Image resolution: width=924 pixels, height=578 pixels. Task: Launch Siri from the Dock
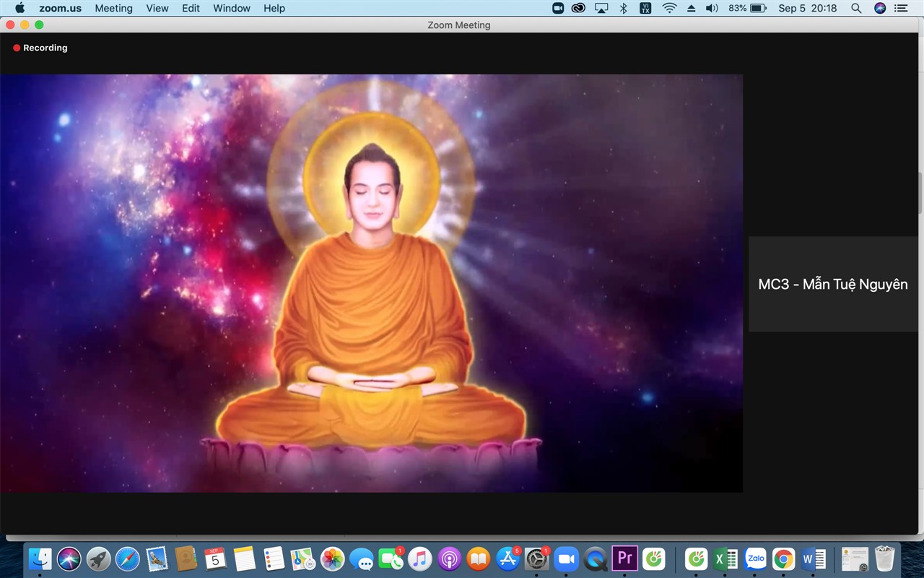[x=69, y=558]
